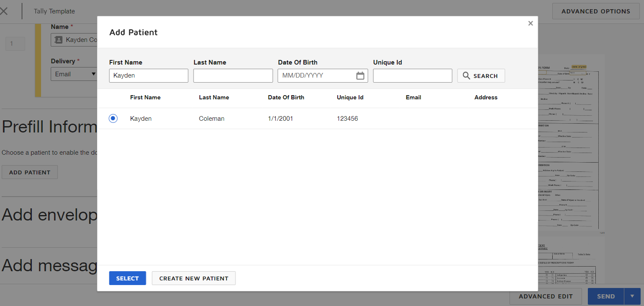Open ADVANCED OPTIONS
Screen dimensions: 644x306
[596, 11]
